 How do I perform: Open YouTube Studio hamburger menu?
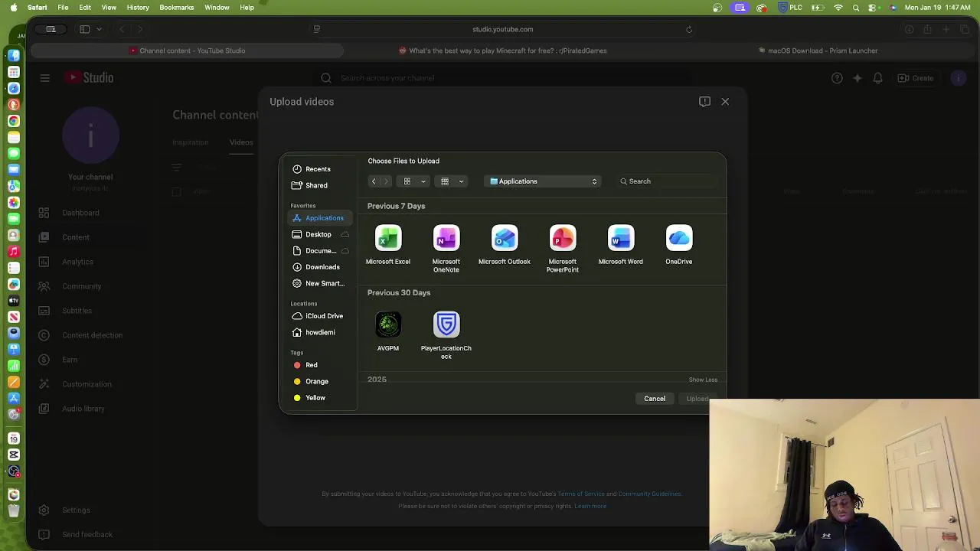pyautogui.click(x=44, y=78)
